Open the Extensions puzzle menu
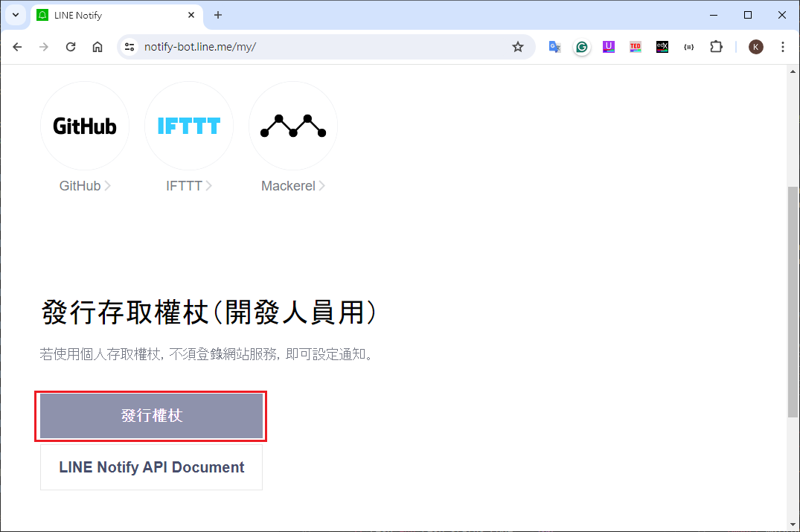Viewport: 800px width, 532px height. point(716,47)
